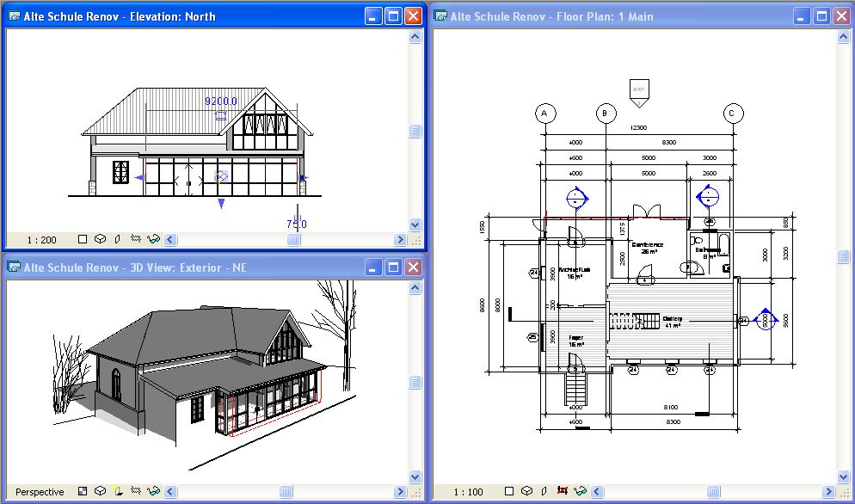The width and height of the screenshot is (855, 504).
Task: Open Model Graphics Style in Floor Plan view
Action: (527, 492)
